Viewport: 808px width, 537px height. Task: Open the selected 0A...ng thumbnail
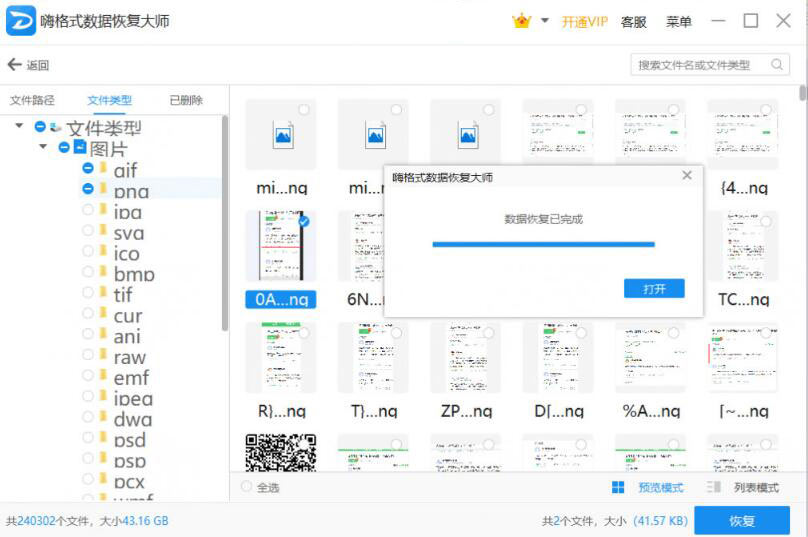pyautogui.click(x=281, y=245)
